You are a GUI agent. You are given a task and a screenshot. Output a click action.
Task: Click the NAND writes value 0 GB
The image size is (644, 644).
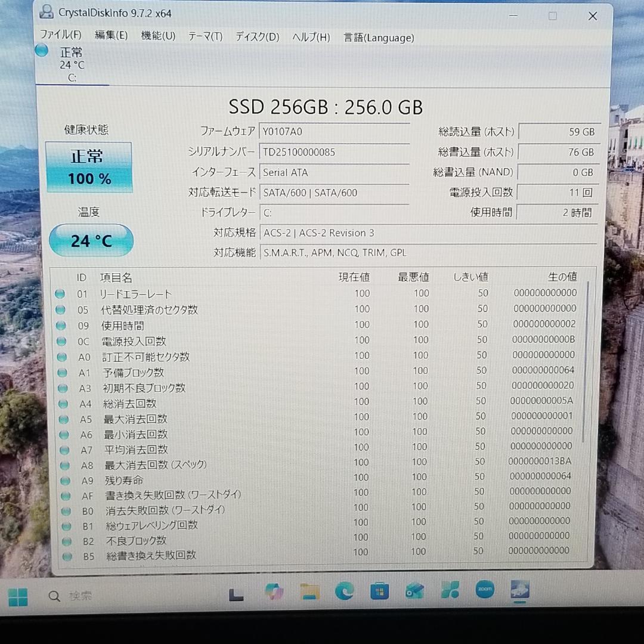[x=559, y=172]
